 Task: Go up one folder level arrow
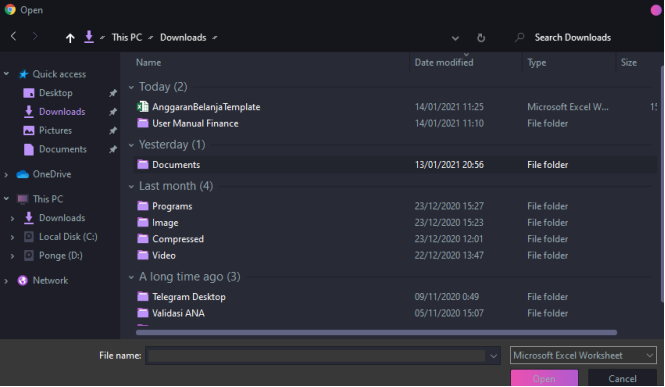[x=70, y=38]
